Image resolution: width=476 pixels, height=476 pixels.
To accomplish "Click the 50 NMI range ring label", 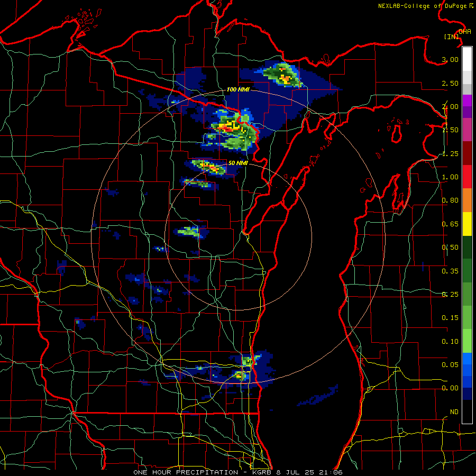I will [238, 163].
